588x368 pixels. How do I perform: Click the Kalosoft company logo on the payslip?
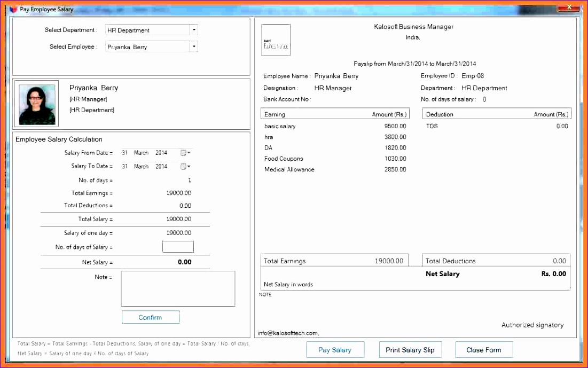pos(276,40)
